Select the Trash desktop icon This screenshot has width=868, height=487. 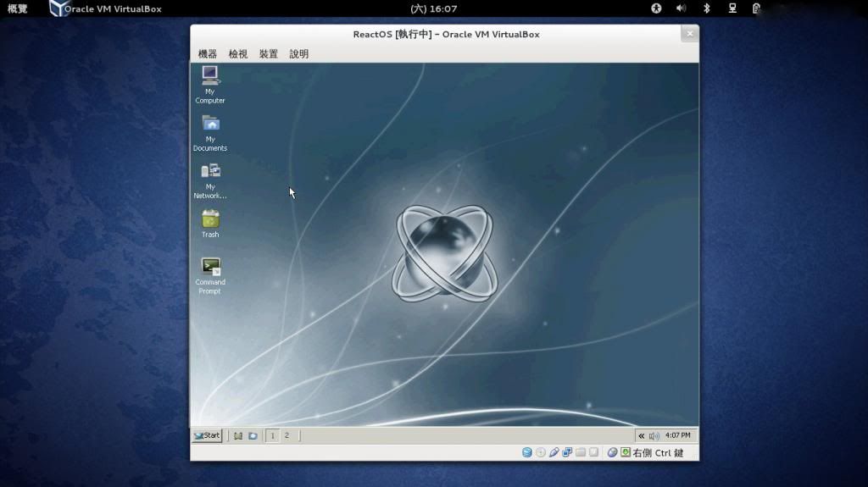210,224
